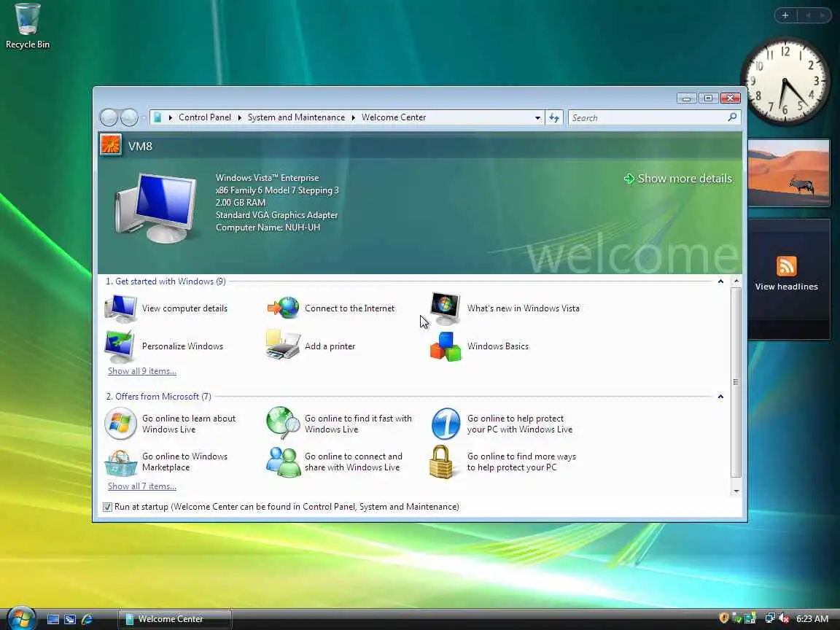Click Show all 7 items link
This screenshot has height=630, width=840.
click(142, 486)
